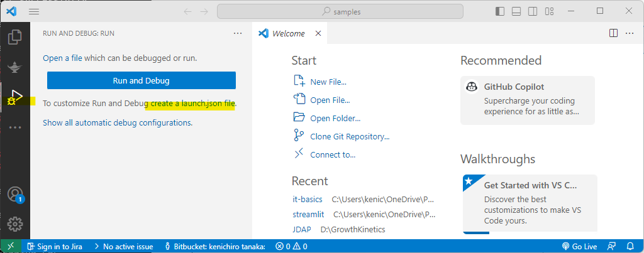Open recent folder it-basics
The height and width of the screenshot is (253, 644).
[307, 199]
